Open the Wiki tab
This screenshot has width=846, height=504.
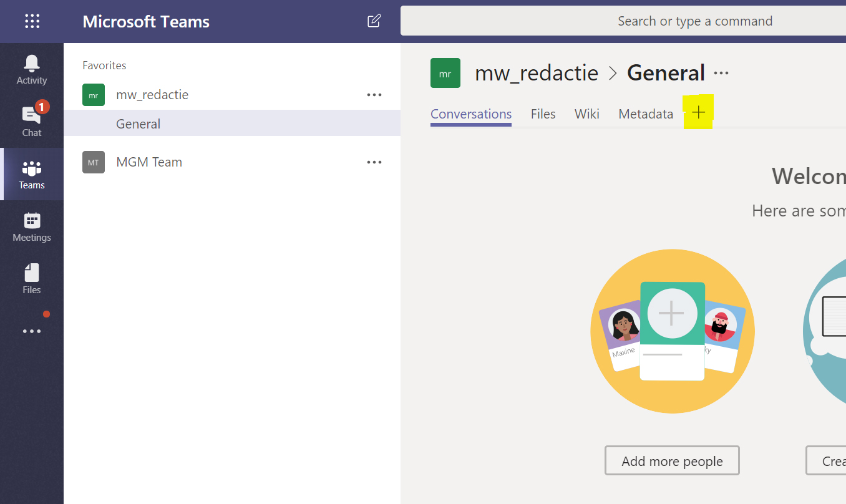587,114
